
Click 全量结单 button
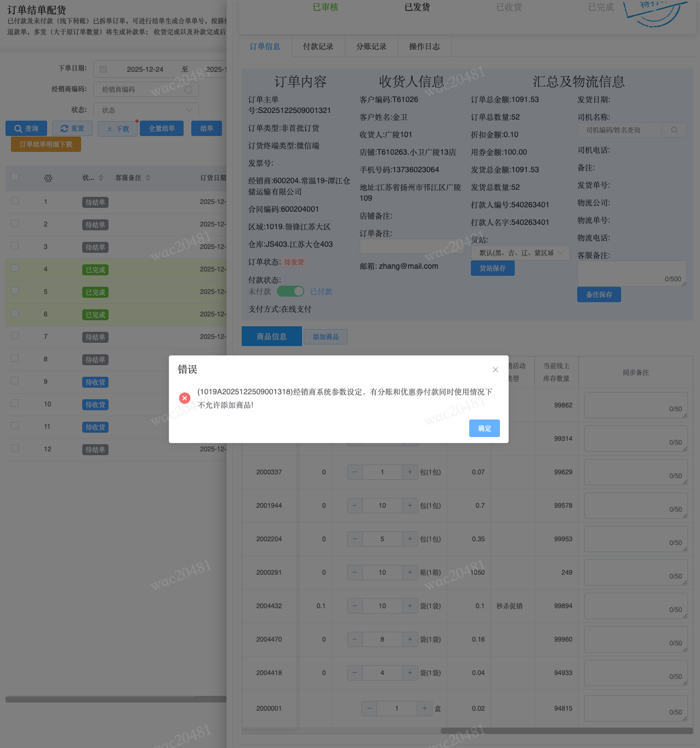click(x=162, y=128)
